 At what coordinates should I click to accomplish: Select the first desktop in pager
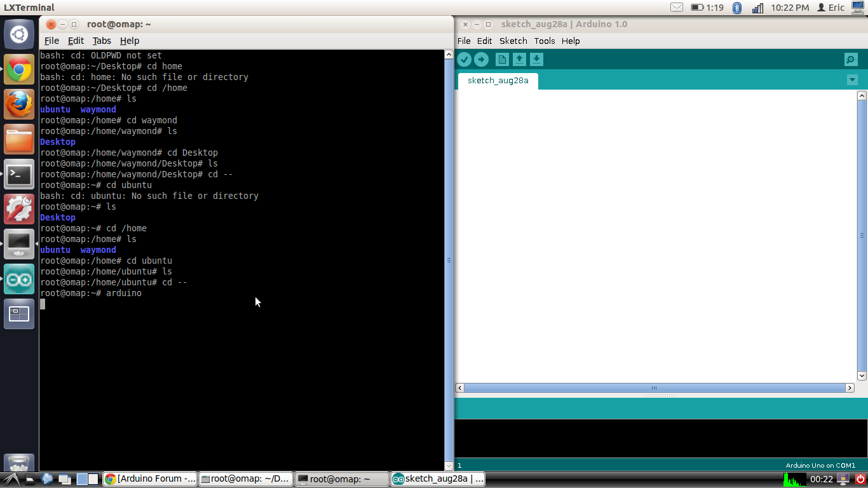click(82, 479)
